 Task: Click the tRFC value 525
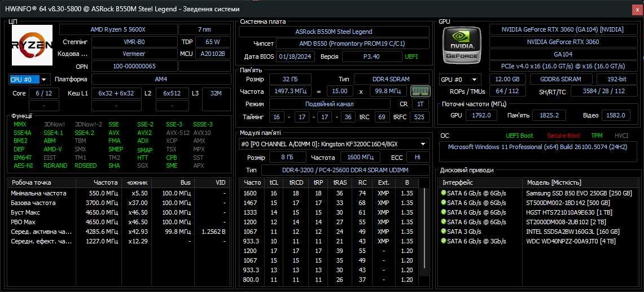point(419,117)
